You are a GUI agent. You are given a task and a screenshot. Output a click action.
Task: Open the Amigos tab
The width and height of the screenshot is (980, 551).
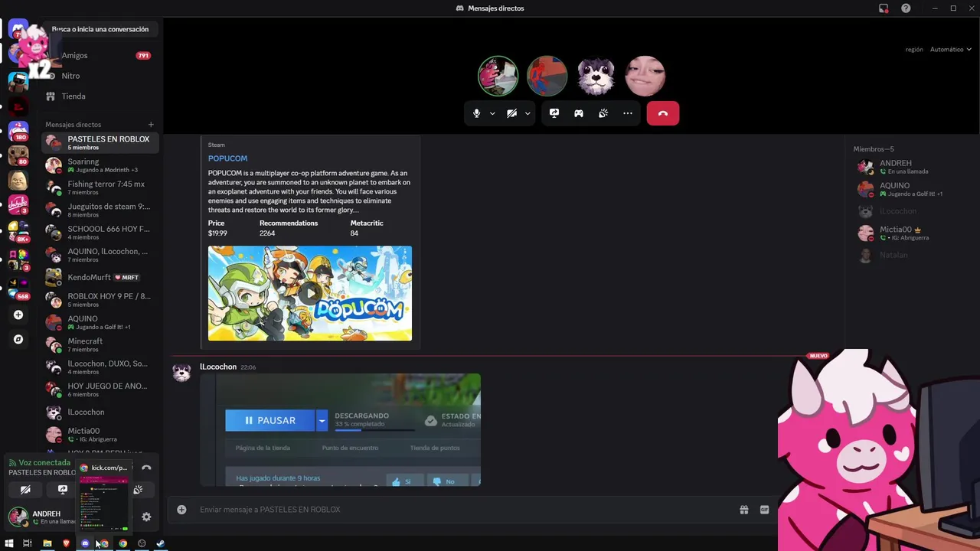100,56
